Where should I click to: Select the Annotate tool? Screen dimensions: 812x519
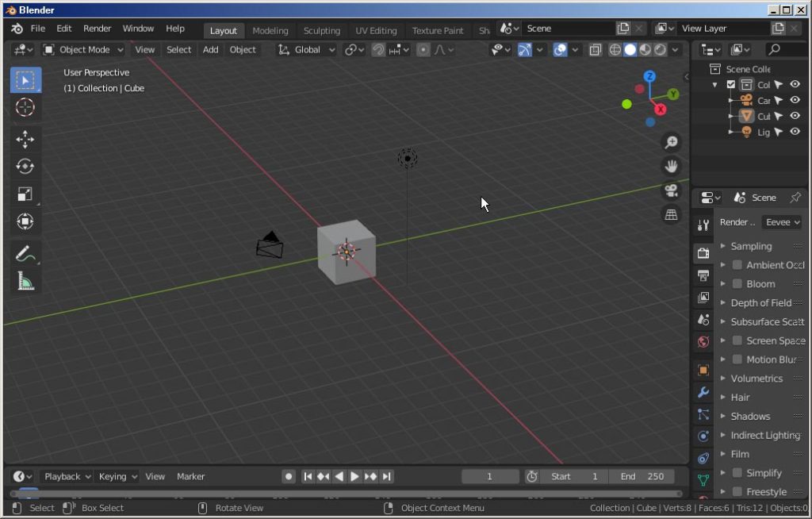click(x=25, y=253)
